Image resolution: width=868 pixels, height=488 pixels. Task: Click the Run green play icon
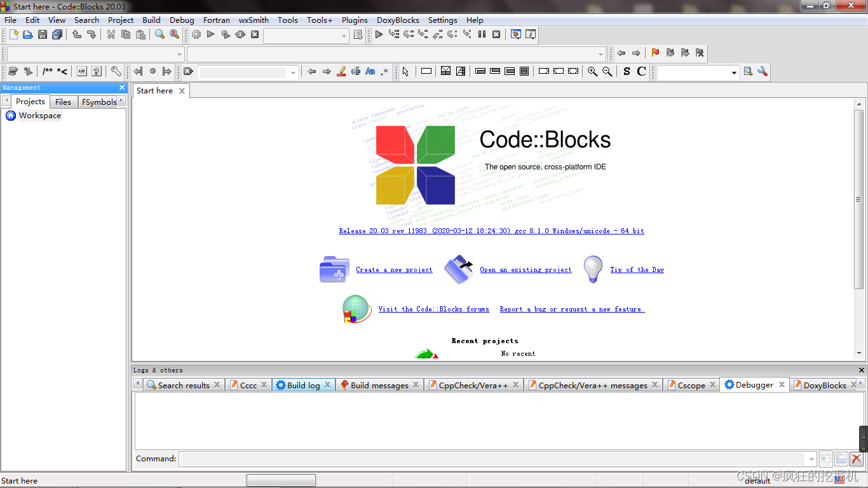click(x=211, y=34)
